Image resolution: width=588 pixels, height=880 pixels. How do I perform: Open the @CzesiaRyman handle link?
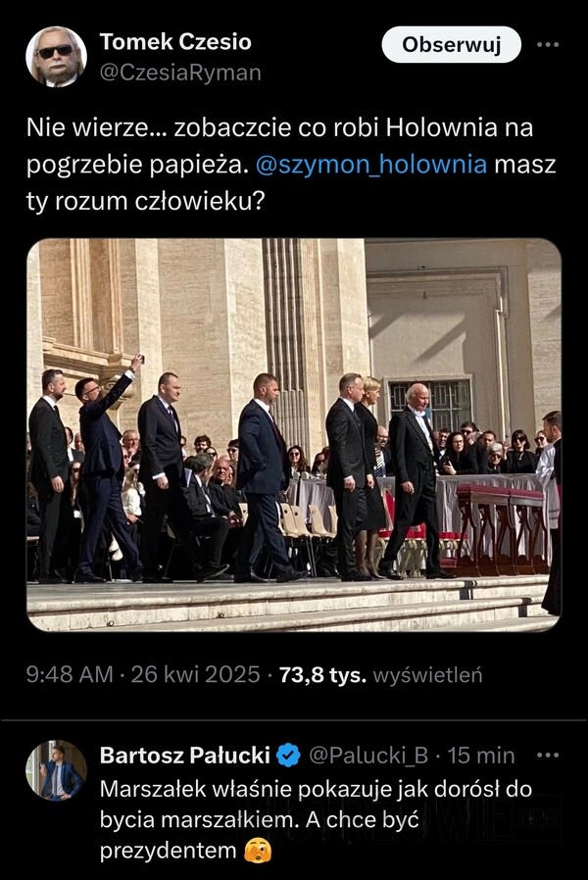(180, 73)
